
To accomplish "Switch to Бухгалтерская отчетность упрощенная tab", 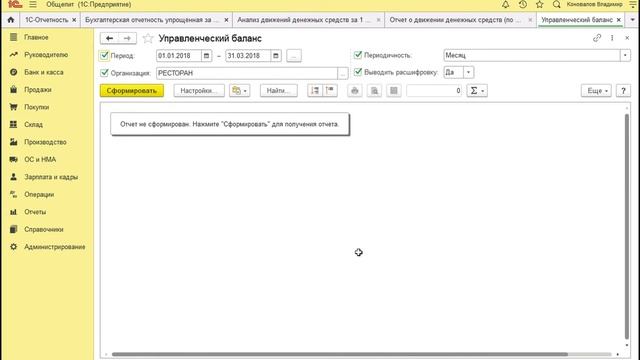I will 152,20.
